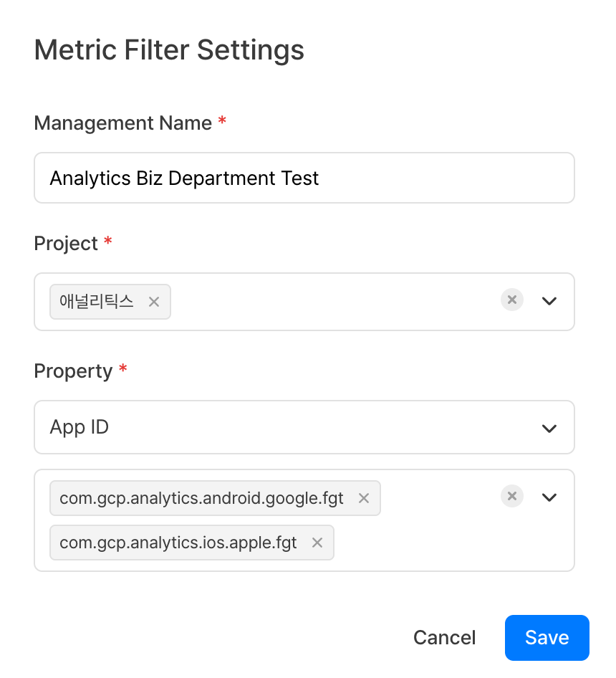Image resolution: width=616 pixels, height=678 pixels.
Task: Remove the 애널리틱스 project tag
Action: pos(153,302)
